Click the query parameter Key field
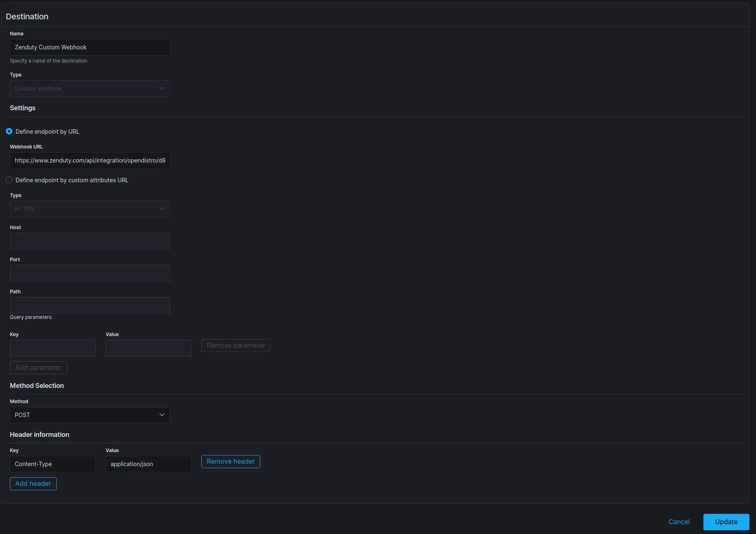Screen dimensions: 756x534 pos(53,348)
